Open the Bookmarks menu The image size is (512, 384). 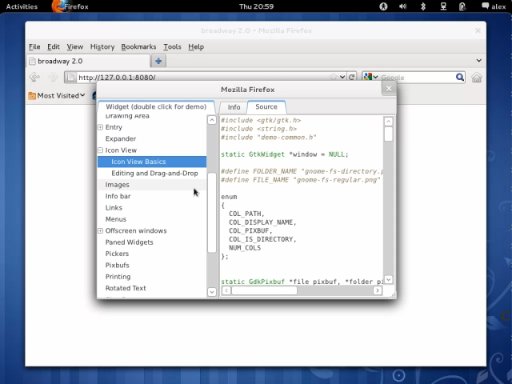(138, 47)
